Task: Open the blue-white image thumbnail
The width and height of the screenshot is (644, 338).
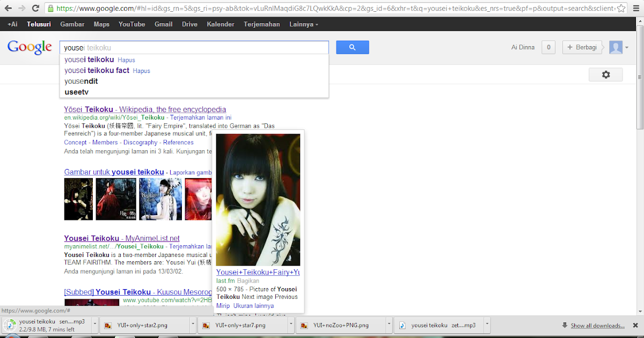Action: (160, 199)
